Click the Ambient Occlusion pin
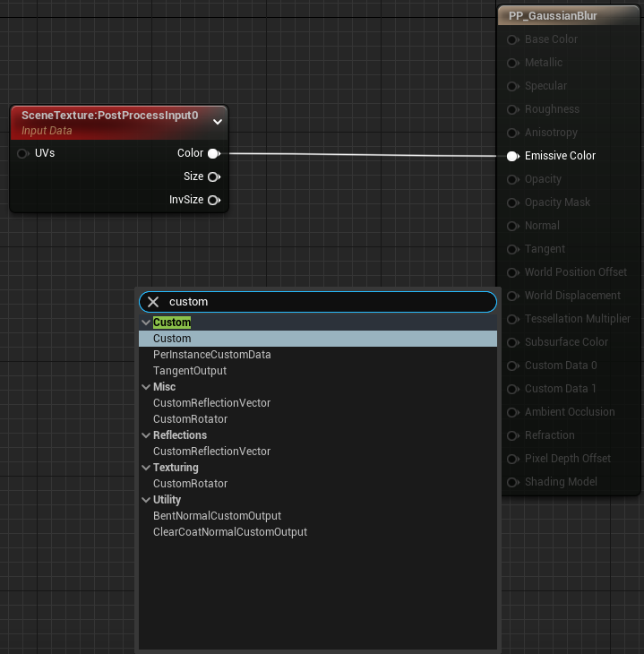Image resolution: width=644 pixels, height=654 pixels. [512, 412]
